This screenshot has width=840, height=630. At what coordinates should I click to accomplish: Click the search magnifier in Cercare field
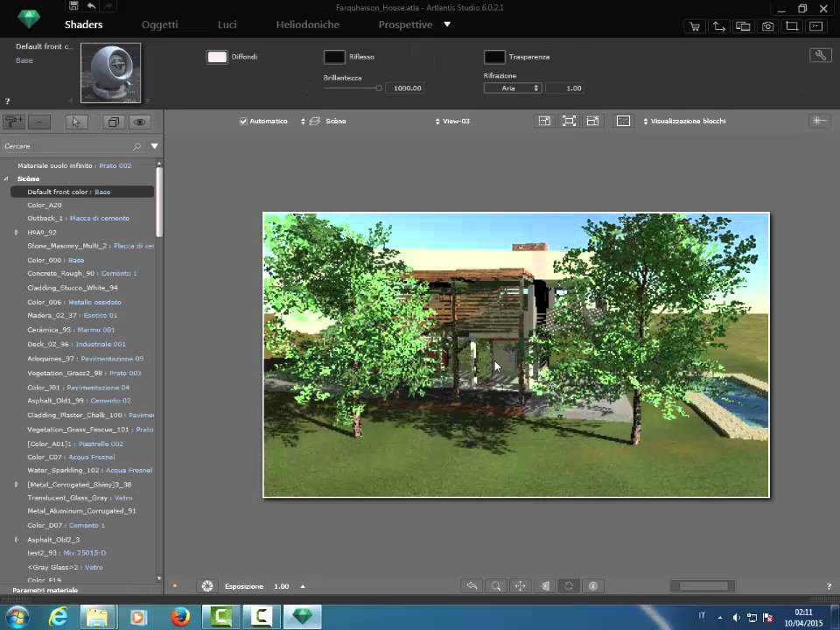pyautogui.click(x=137, y=146)
